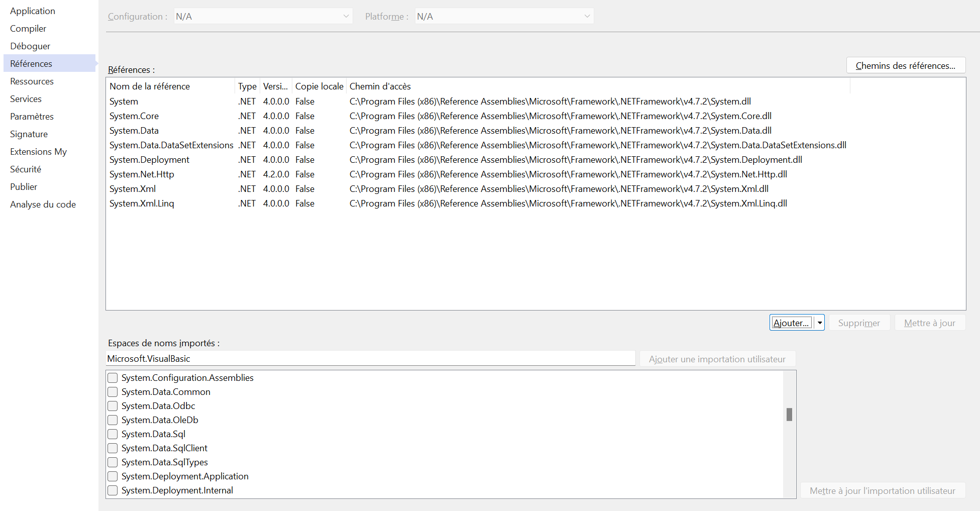Sort by the Versi... column header
The width and height of the screenshot is (980, 511).
pos(276,86)
